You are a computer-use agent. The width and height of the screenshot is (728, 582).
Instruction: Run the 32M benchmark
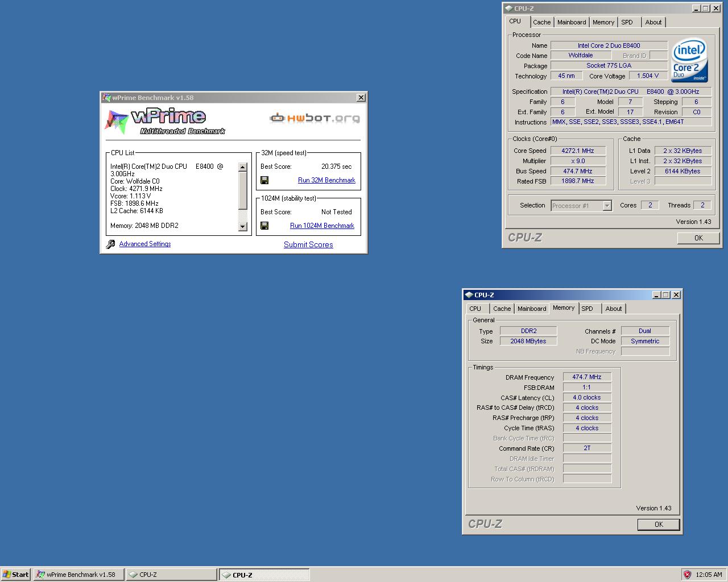tap(326, 180)
